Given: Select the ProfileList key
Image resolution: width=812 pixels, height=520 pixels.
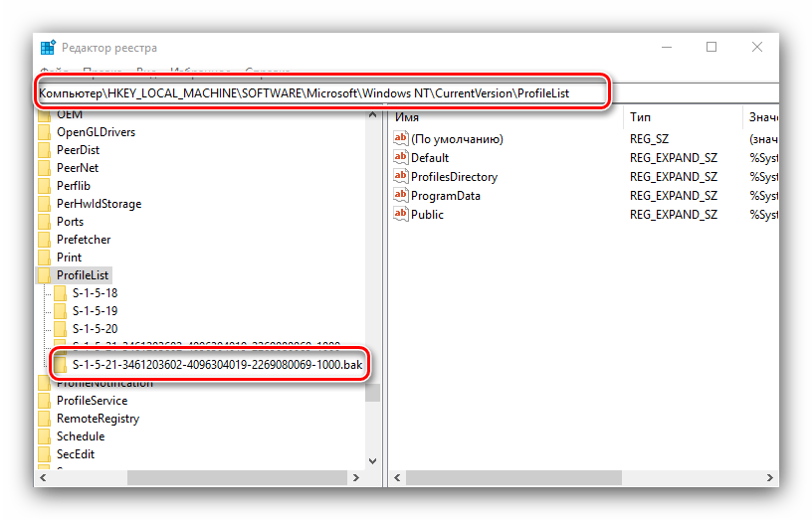Looking at the screenshot, I should tap(83, 275).
